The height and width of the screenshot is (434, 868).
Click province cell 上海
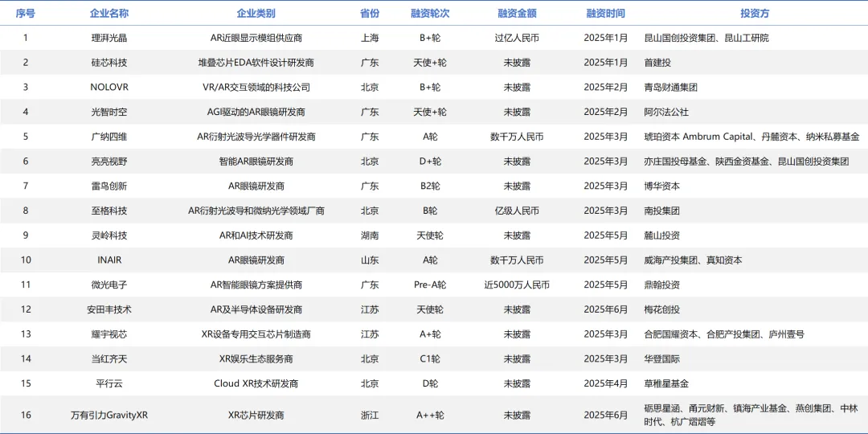tap(370, 39)
